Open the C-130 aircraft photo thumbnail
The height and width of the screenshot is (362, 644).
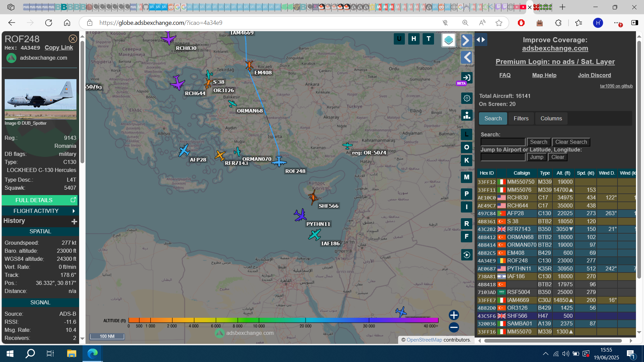coord(41,100)
